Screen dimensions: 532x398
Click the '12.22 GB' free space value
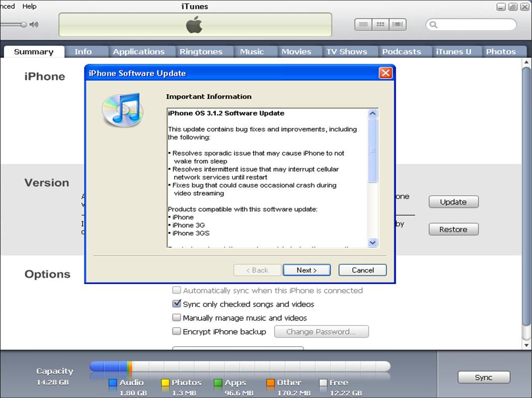point(346,393)
